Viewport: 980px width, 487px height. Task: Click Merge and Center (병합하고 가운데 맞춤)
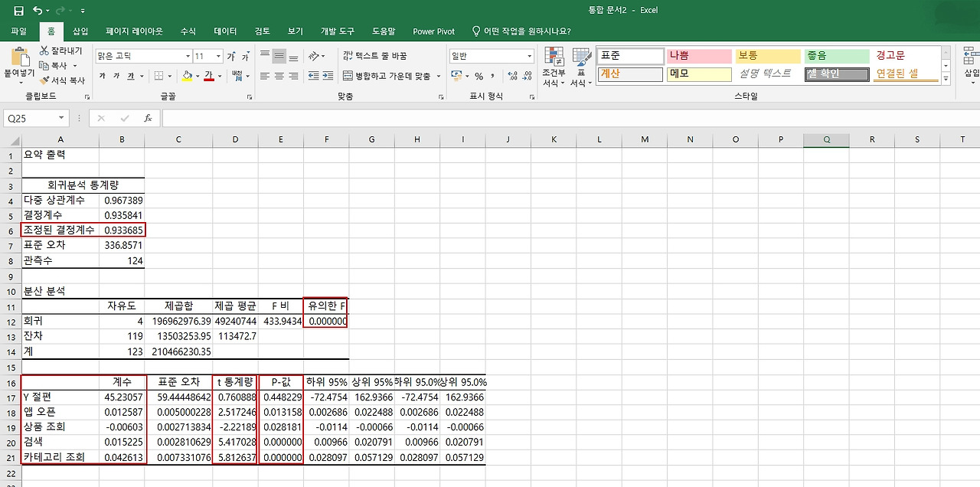[x=387, y=76]
